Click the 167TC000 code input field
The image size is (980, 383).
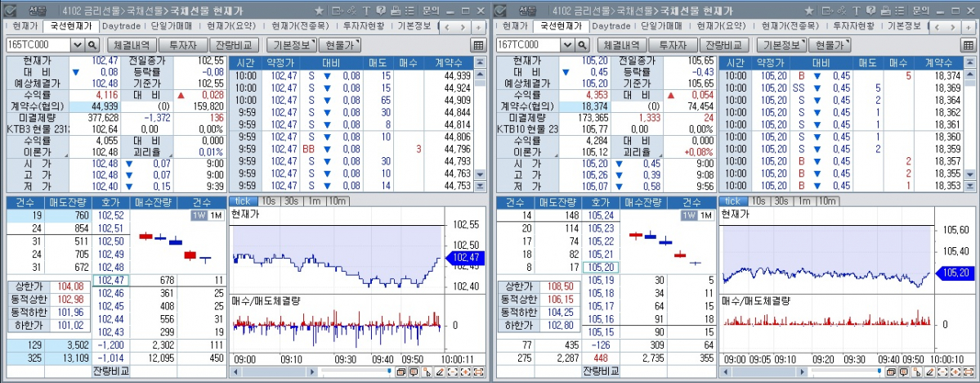point(529,45)
